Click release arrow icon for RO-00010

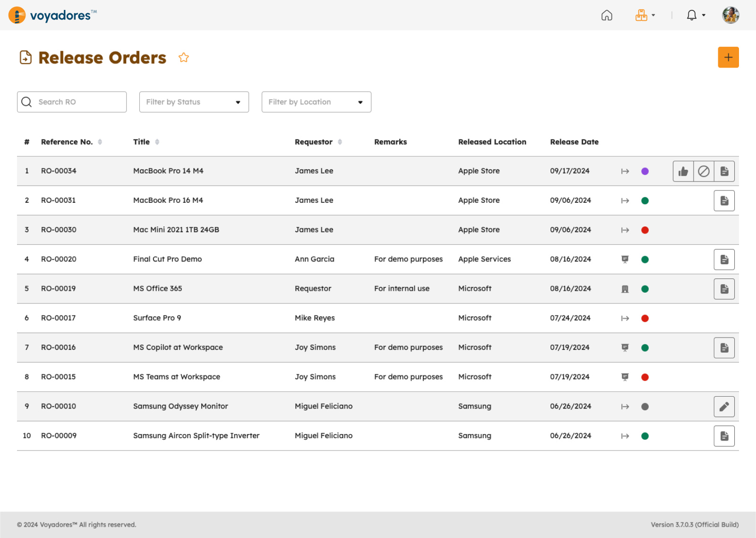(625, 407)
